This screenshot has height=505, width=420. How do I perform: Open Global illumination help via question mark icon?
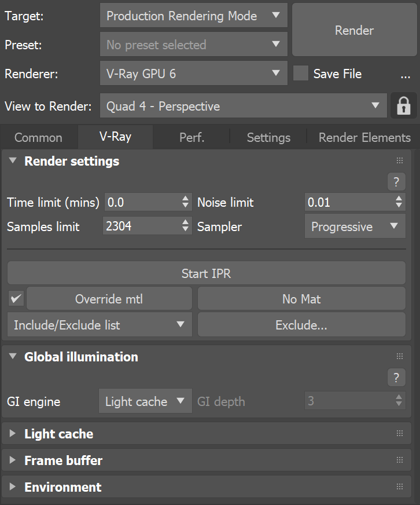(396, 377)
